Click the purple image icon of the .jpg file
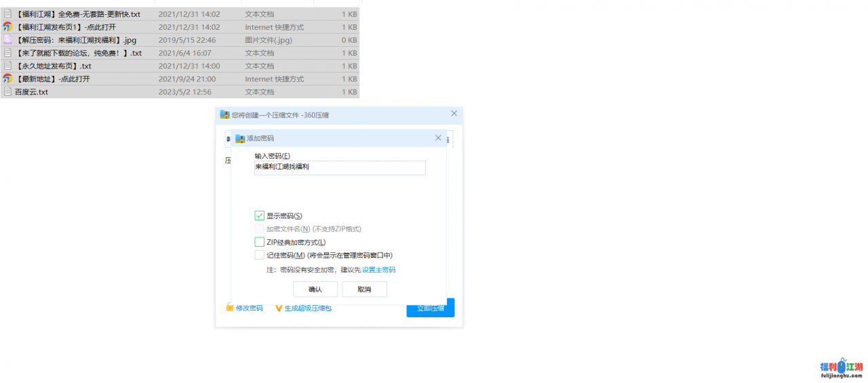 click(x=7, y=40)
